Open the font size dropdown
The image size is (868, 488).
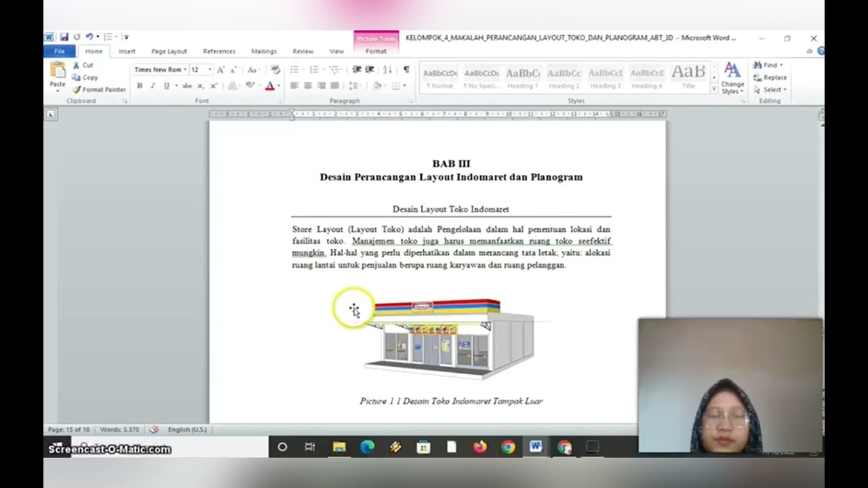coord(210,70)
